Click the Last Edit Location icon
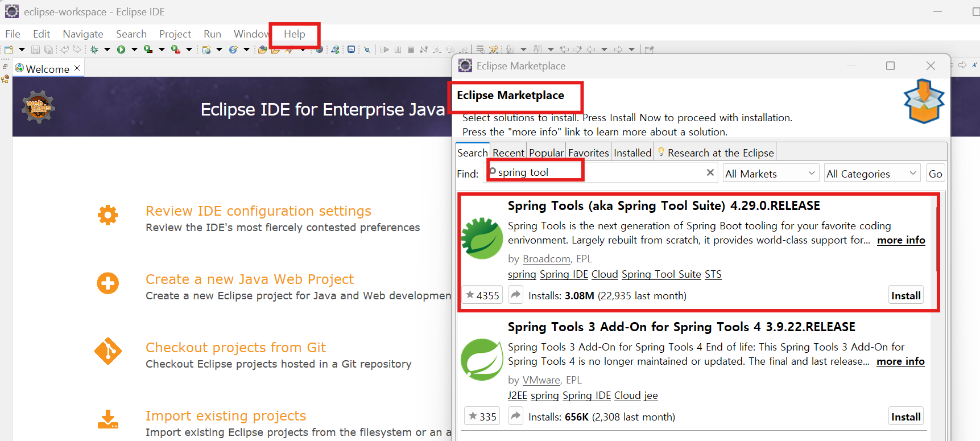The width and height of the screenshot is (980, 441). [x=564, y=50]
